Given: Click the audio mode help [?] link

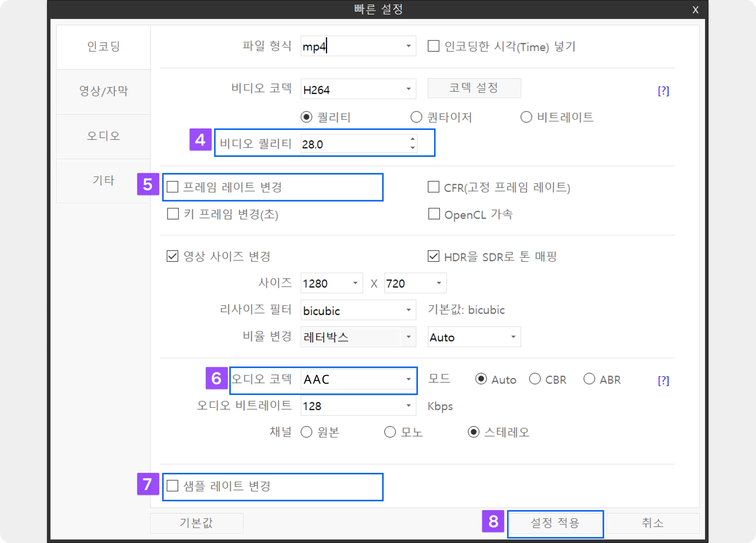Looking at the screenshot, I should tap(663, 380).
